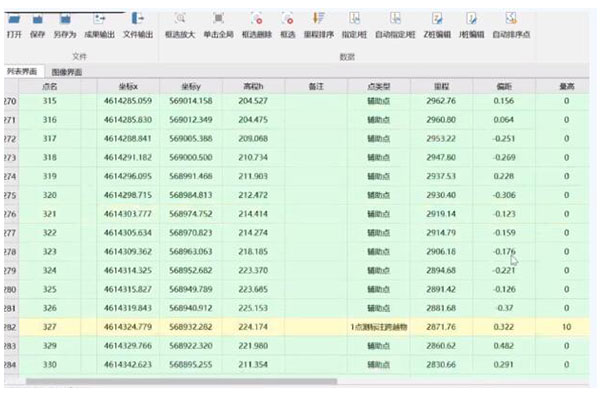This screenshot has height=400, width=600.
Task: Click the 自动排序点 auto sort icon
Action: click(511, 23)
